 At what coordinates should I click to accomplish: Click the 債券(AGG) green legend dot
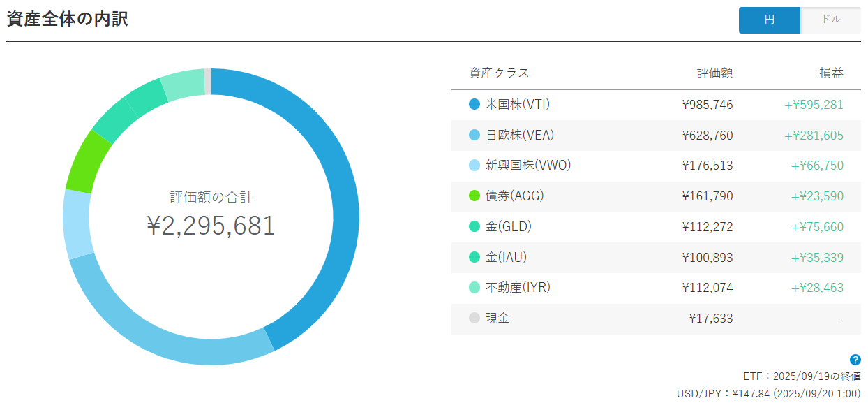tap(474, 196)
